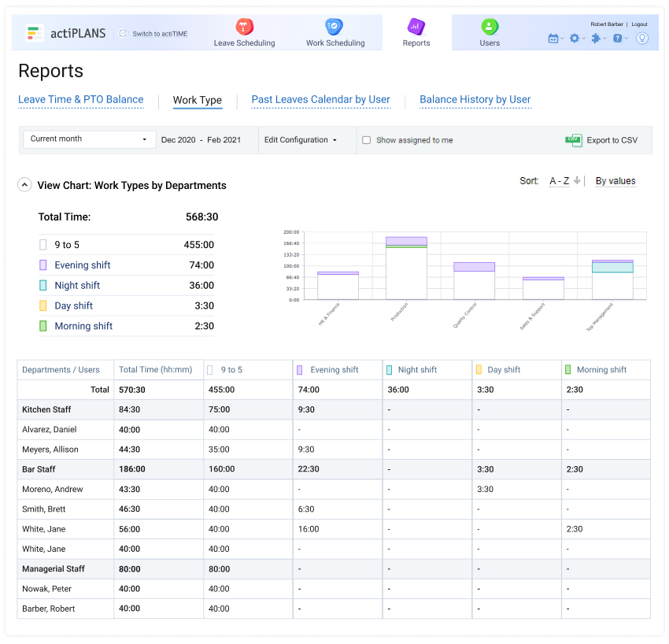Go to the Users section
Screen dimensions: 669x644
click(490, 33)
